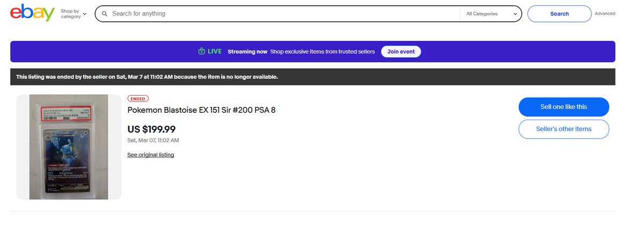Focus the Search for anything field

pyautogui.click(x=284, y=13)
